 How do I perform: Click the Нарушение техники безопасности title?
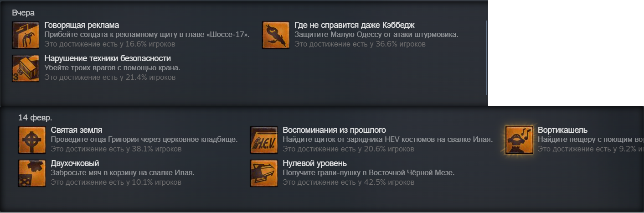tap(108, 58)
